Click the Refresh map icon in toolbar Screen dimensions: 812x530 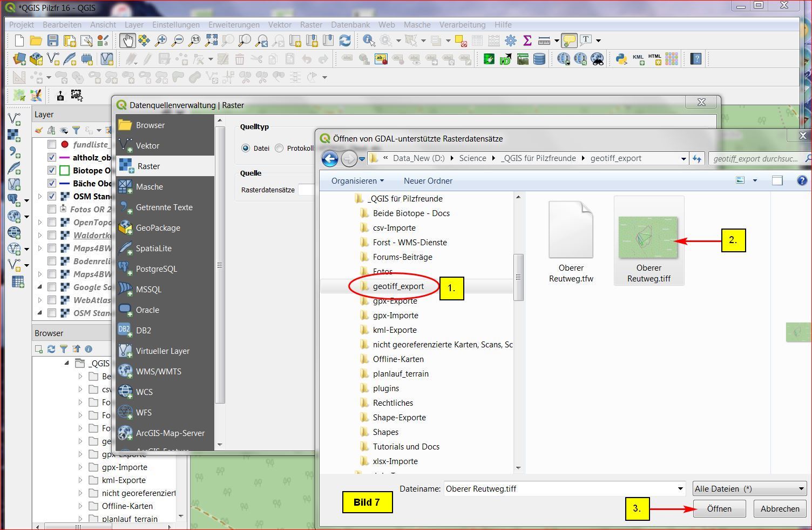pos(345,41)
